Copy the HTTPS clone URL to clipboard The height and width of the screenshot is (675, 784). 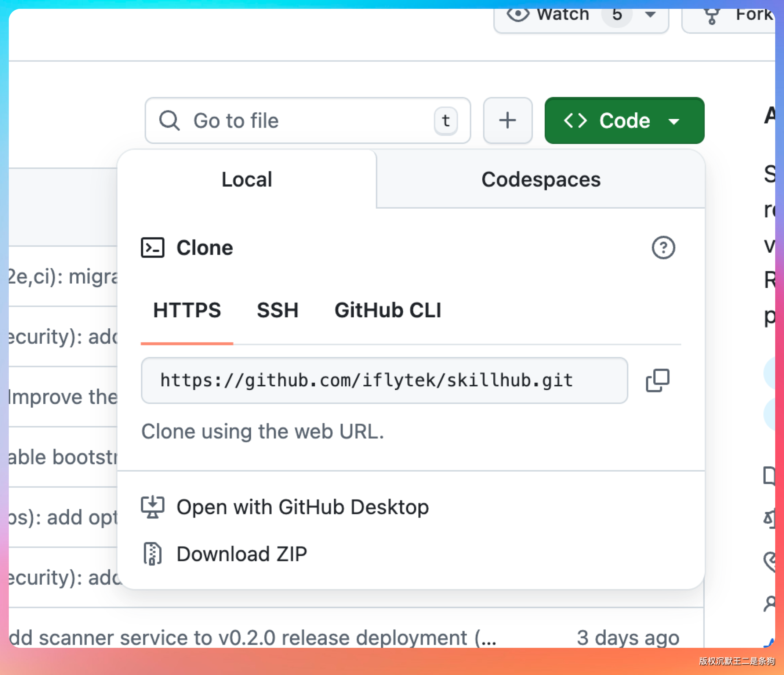pyautogui.click(x=657, y=380)
